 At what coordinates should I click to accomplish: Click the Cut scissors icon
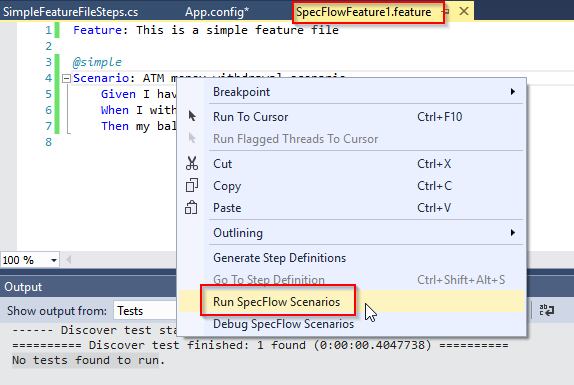click(192, 163)
